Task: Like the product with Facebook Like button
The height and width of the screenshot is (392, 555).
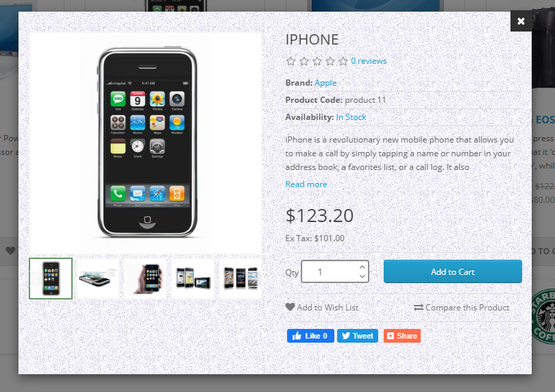Action: (x=310, y=336)
